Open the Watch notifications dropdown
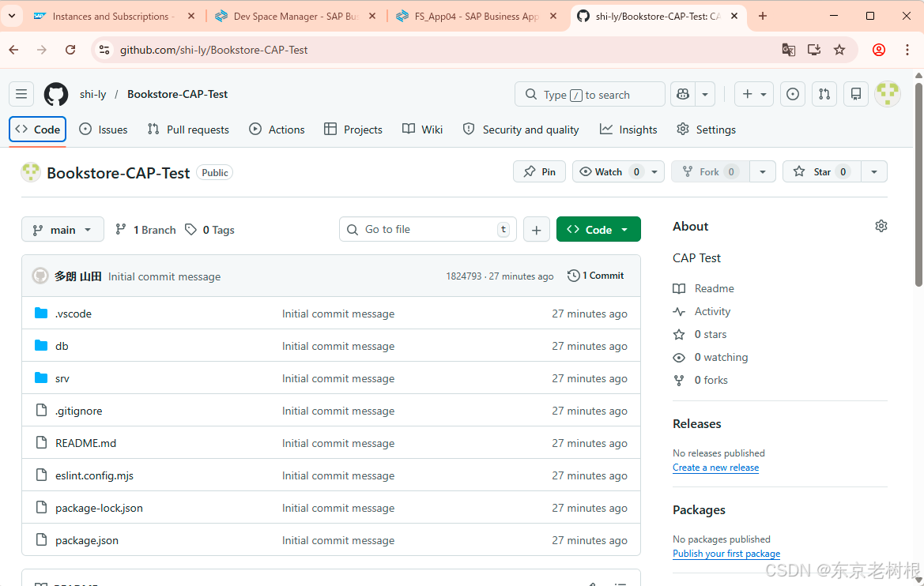924x586 pixels. click(x=618, y=171)
